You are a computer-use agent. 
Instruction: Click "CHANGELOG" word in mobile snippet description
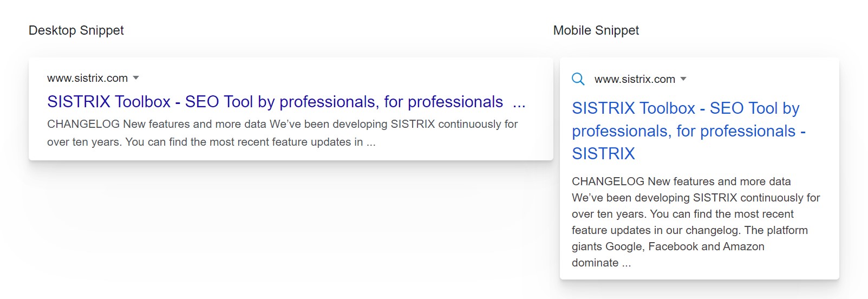(x=608, y=181)
